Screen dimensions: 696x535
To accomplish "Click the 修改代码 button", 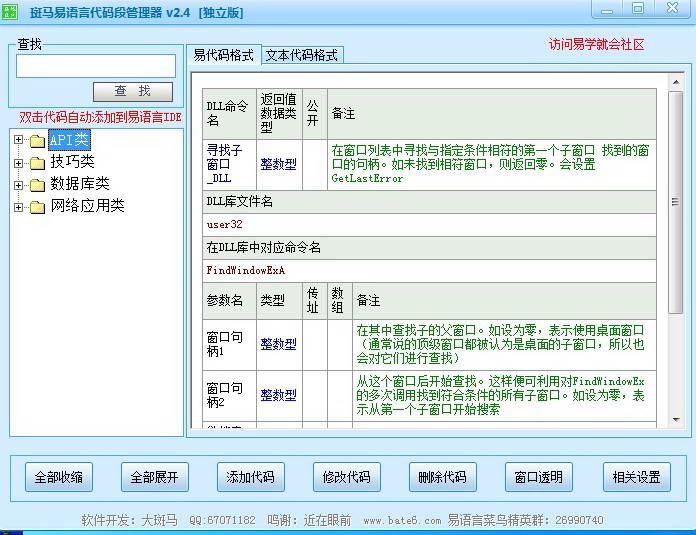I will click(x=347, y=477).
